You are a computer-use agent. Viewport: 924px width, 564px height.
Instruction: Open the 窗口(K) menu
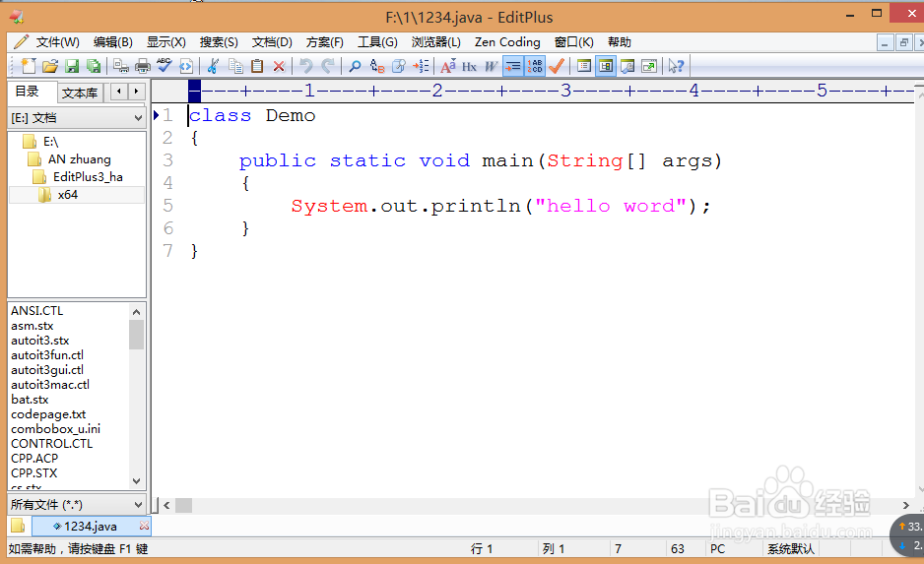pyautogui.click(x=574, y=41)
